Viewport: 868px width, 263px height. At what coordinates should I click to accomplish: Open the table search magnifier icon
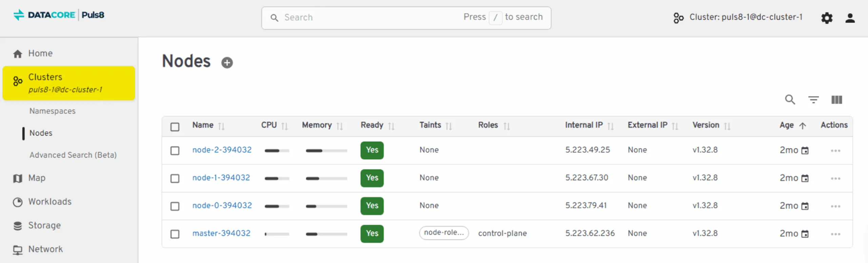790,100
